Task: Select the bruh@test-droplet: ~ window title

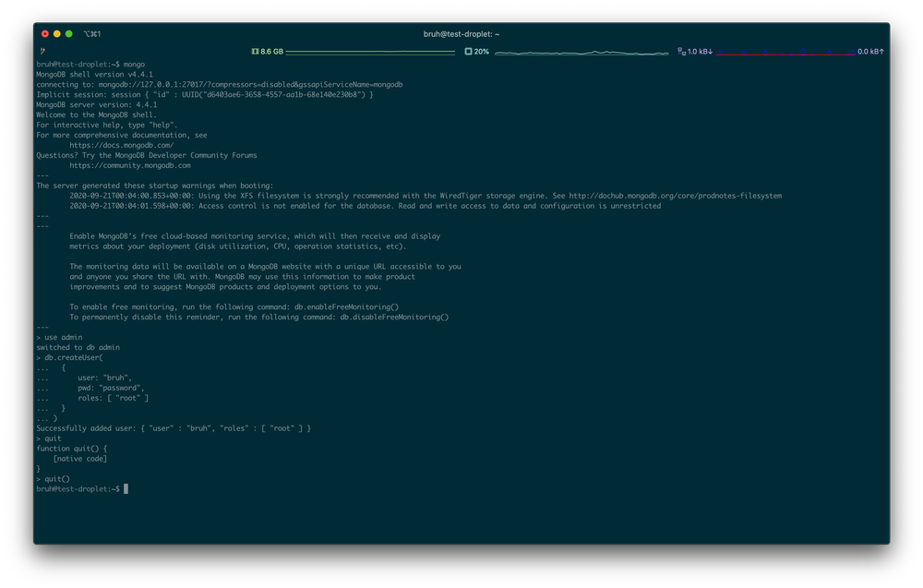Action: click(x=462, y=33)
